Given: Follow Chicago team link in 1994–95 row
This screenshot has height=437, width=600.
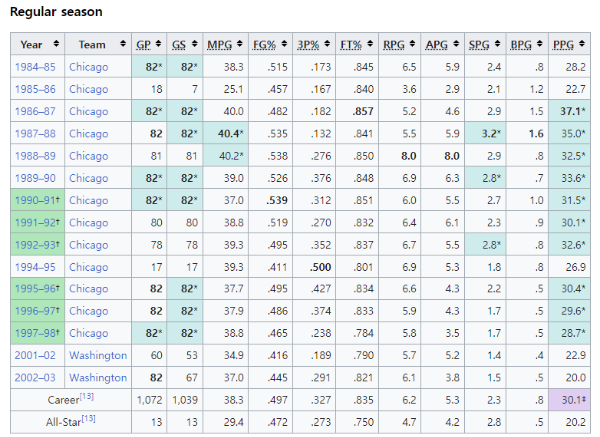Looking at the screenshot, I should click(x=89, y=267).
